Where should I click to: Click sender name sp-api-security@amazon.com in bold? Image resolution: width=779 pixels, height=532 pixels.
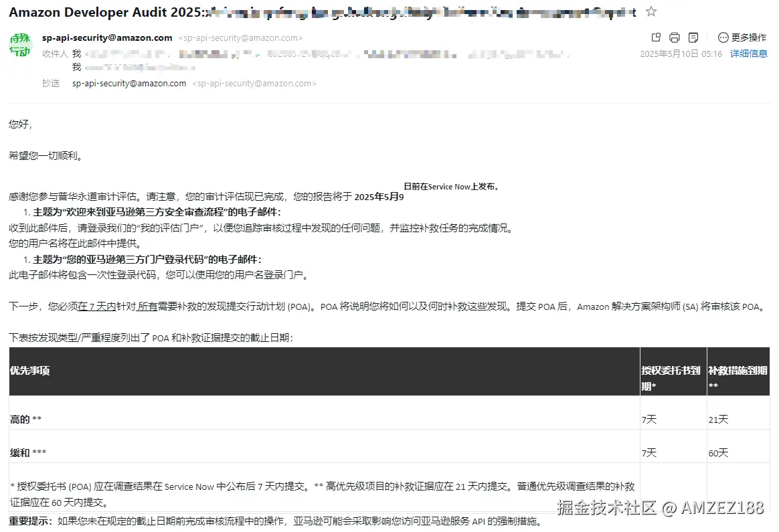pos(107,37)
